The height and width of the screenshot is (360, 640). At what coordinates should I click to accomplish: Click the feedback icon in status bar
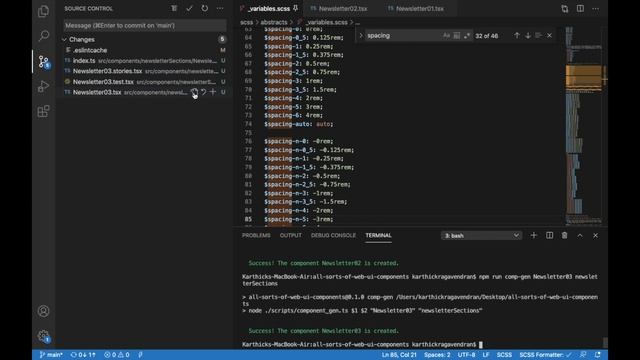click(583, 355)
